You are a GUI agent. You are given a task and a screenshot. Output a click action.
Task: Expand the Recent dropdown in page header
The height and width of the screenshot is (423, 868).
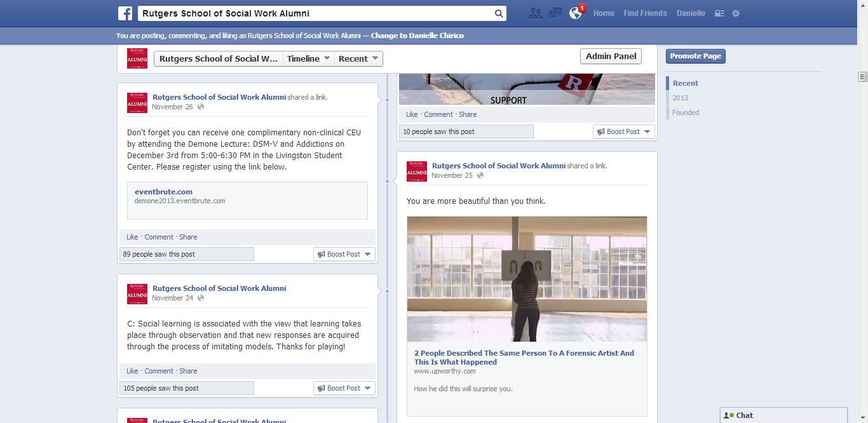pos(358,59)
